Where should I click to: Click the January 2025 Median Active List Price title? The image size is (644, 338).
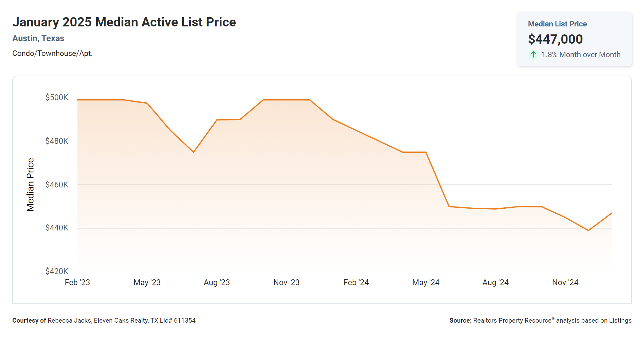point(124,22)
